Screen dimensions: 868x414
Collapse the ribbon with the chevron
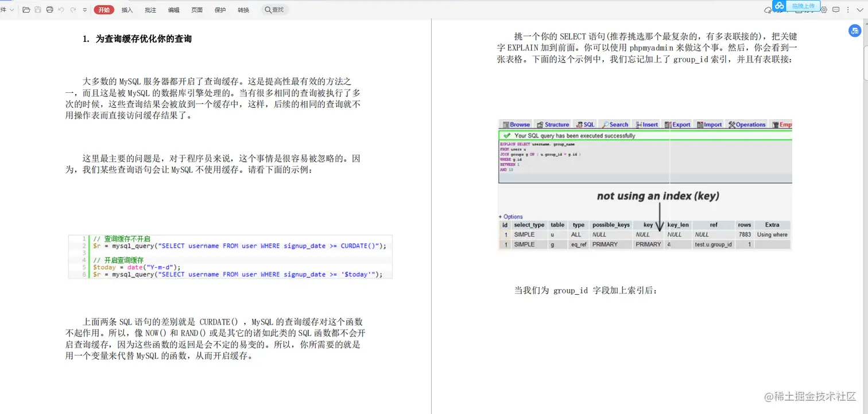tap(860, 10)
